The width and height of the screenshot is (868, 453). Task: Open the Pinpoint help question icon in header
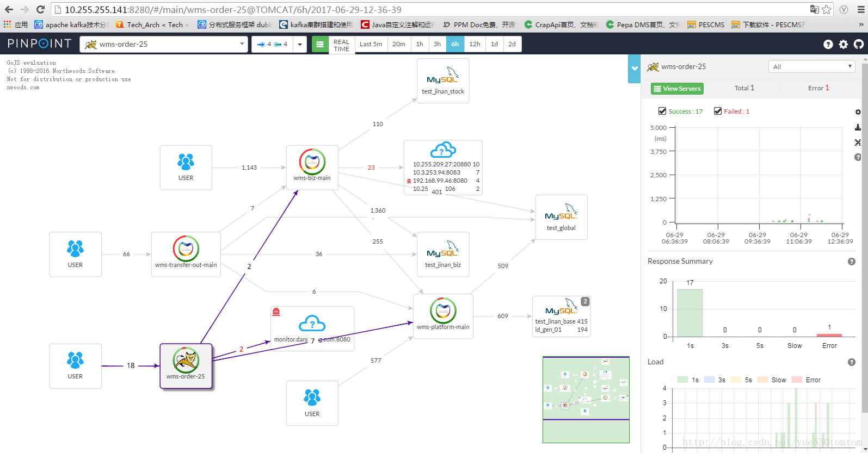click(828, 45)
